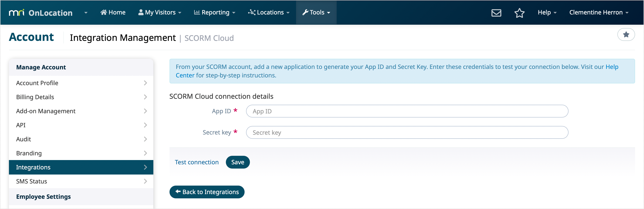The height and width of the screenshot is (209, 644).
Task: Click the bookmark star below the navbar
Action: [x=626, y=34]
